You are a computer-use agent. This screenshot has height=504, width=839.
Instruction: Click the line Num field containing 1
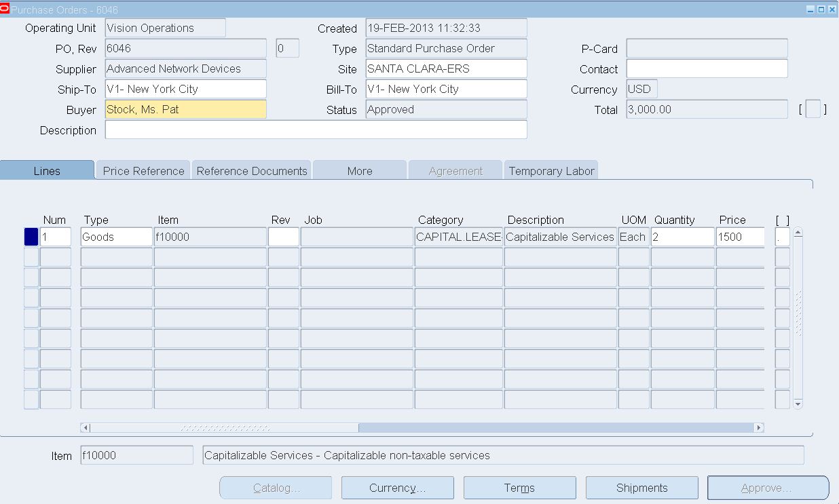[x=56, y=237]
